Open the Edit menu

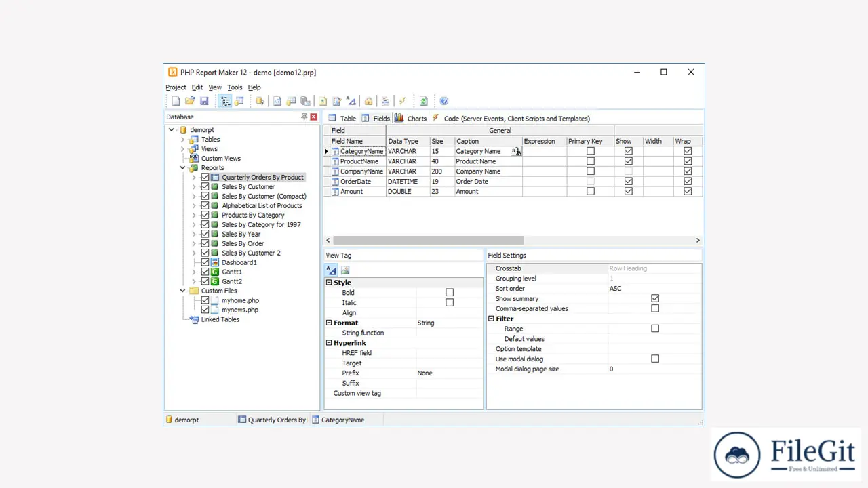click(197, 87)
